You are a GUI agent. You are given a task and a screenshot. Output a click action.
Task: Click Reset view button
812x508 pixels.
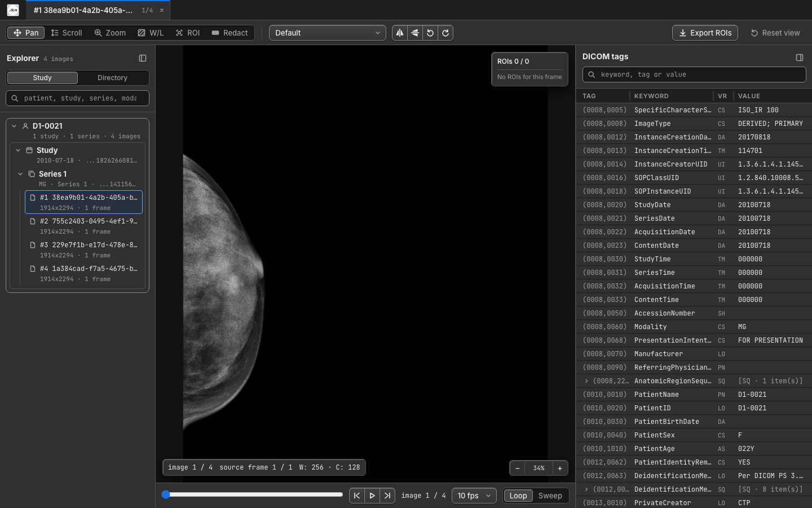pos(775,33)
